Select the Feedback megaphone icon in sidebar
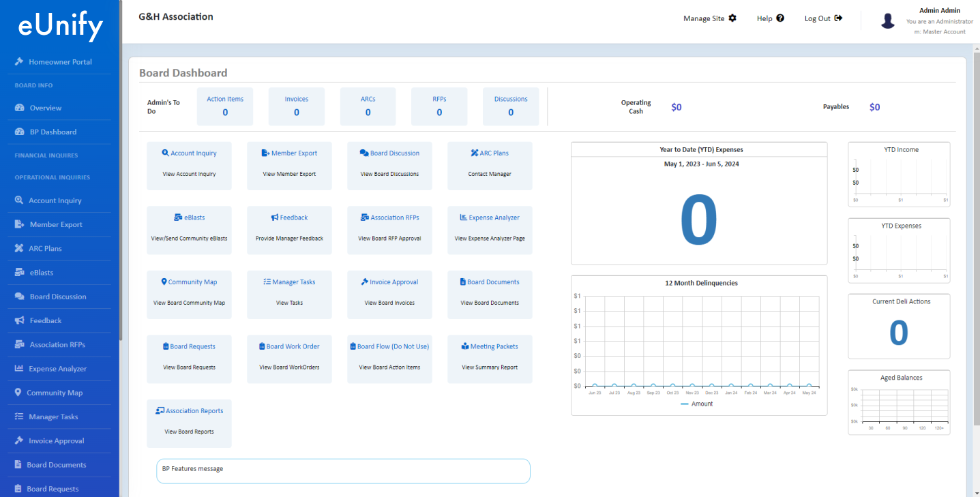Screen dimensions: 980x497 18,320
